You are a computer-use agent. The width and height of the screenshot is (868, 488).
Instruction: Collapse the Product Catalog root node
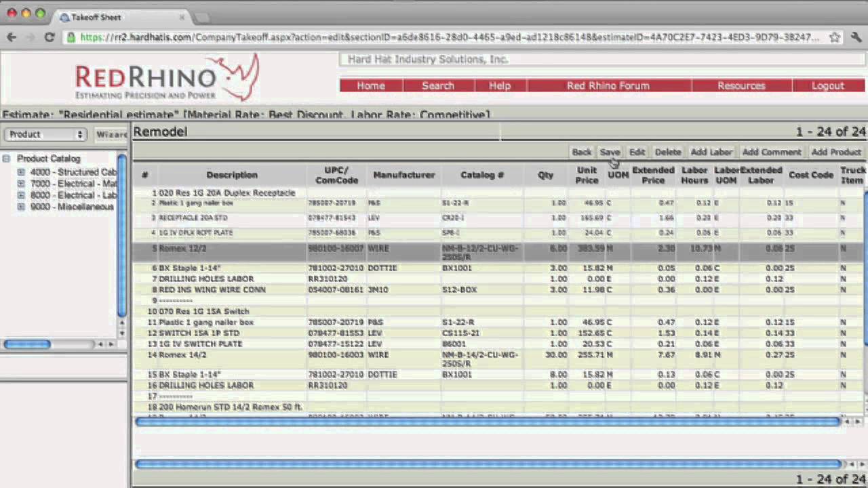click(6, 159)
